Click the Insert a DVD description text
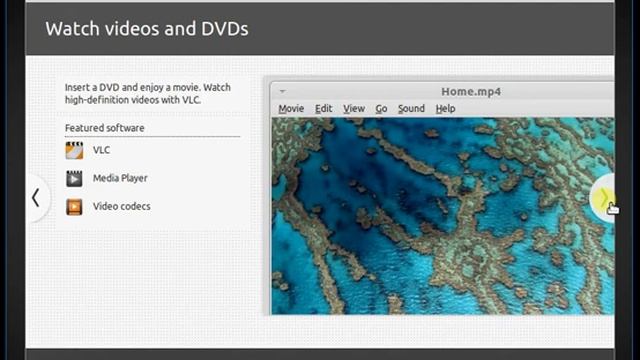The height and width of the screenshot is (360, 640). (148, 93)
